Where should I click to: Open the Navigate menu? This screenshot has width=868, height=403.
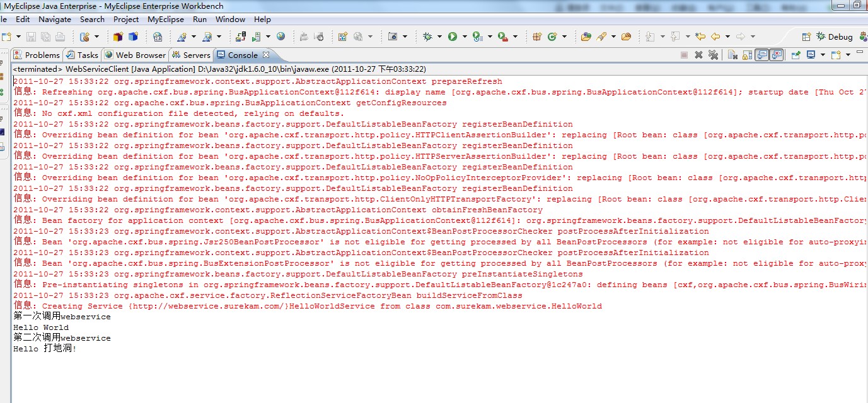click(55, 19)
